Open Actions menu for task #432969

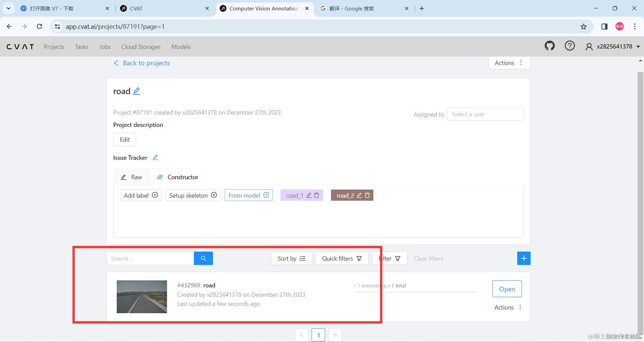click(x=508, y=307)
